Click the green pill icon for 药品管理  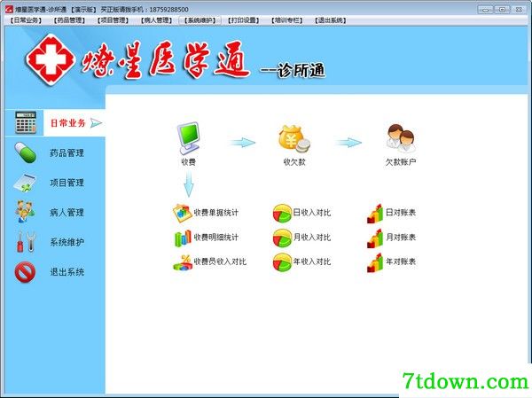[x=25, y=152]
